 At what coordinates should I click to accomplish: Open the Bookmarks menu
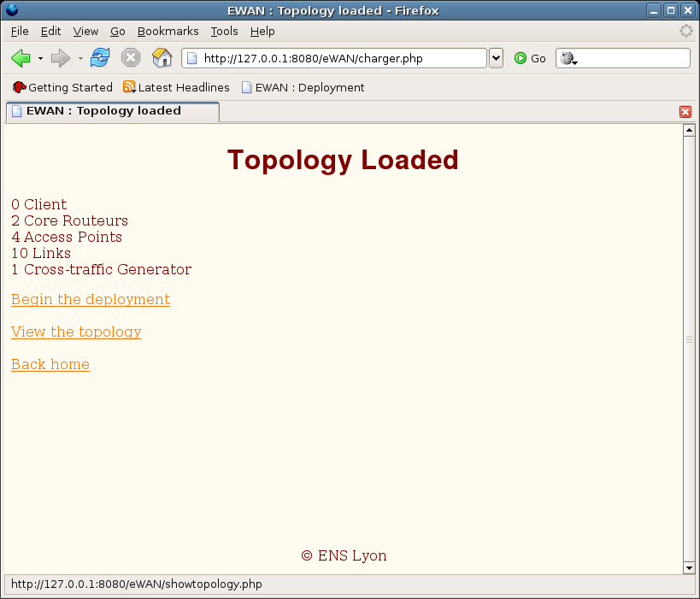(x=168, y=32)
